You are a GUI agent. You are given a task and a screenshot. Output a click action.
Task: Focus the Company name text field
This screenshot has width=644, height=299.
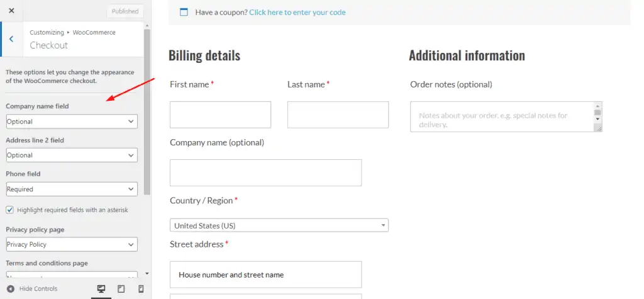click(x=265, y=172)
